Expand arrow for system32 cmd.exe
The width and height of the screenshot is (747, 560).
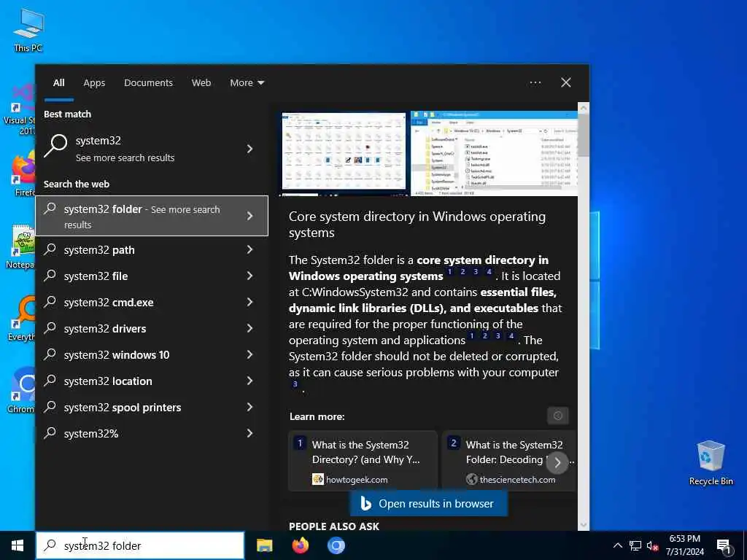click(x=249, y=302)
